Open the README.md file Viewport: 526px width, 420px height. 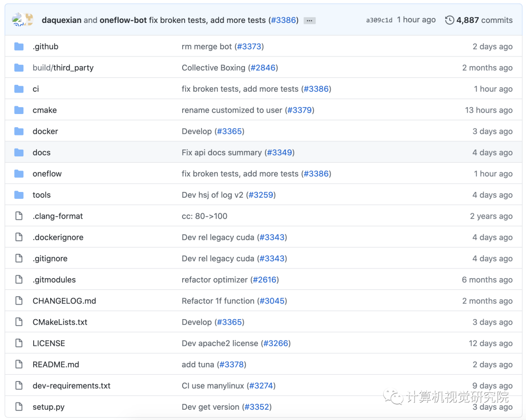pos(56,364)
